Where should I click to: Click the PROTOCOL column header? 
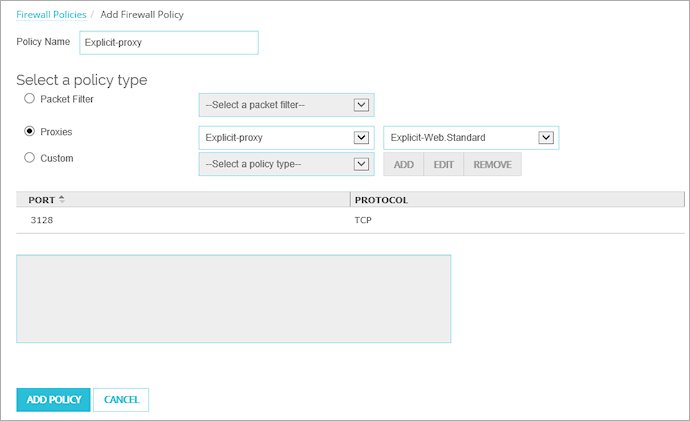tap(381, 200)
